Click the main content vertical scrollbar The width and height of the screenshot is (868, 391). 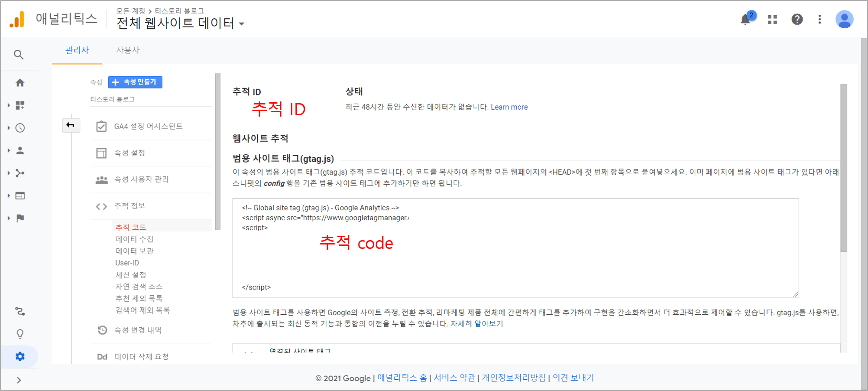pyautogui.click(x=844, y=168)
